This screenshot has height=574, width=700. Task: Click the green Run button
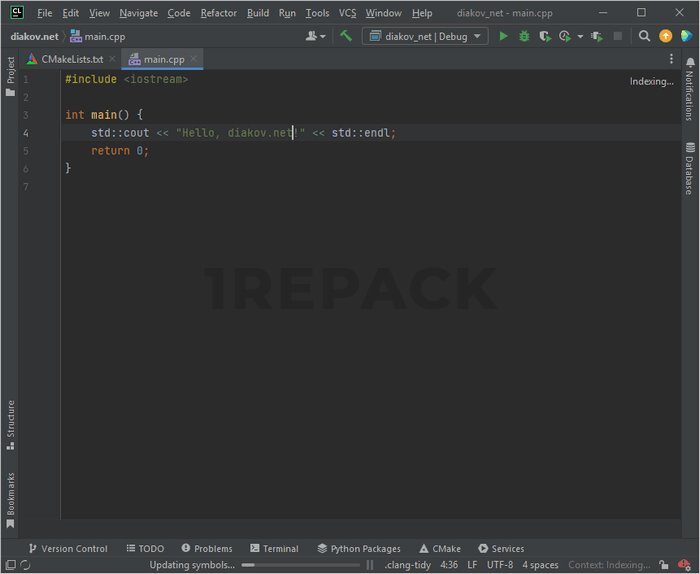503,36
